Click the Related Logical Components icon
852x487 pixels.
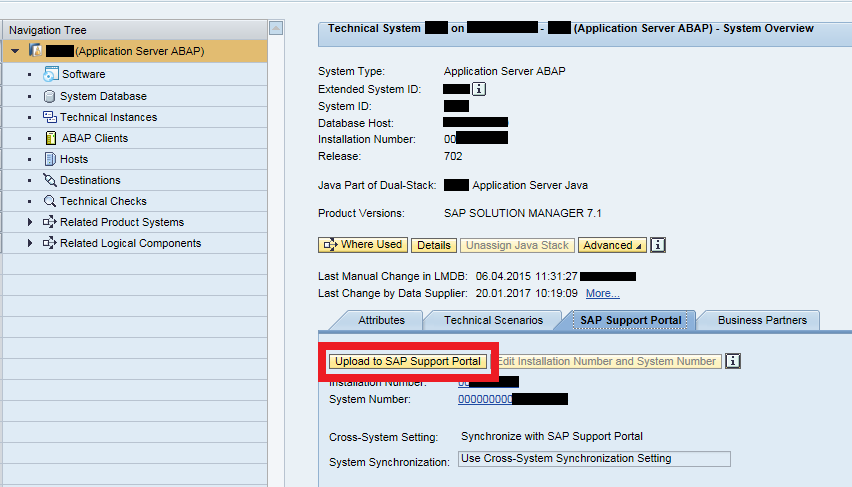pos(49,243)
